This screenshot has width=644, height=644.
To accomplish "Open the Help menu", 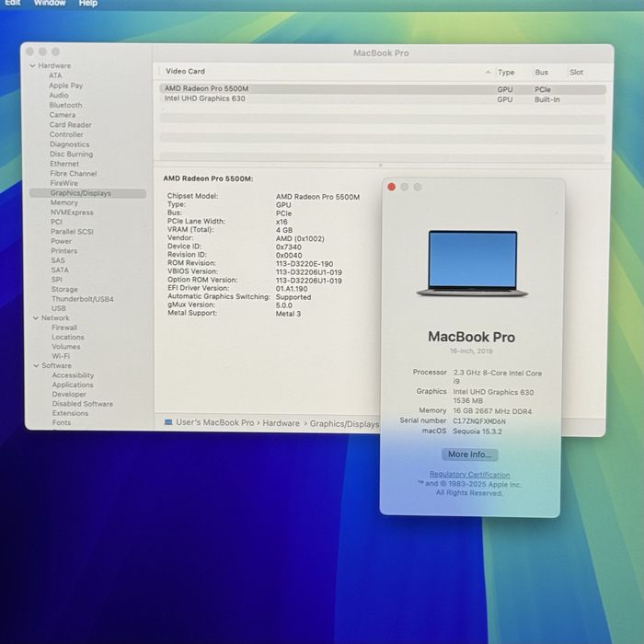I will coord(88,4).
